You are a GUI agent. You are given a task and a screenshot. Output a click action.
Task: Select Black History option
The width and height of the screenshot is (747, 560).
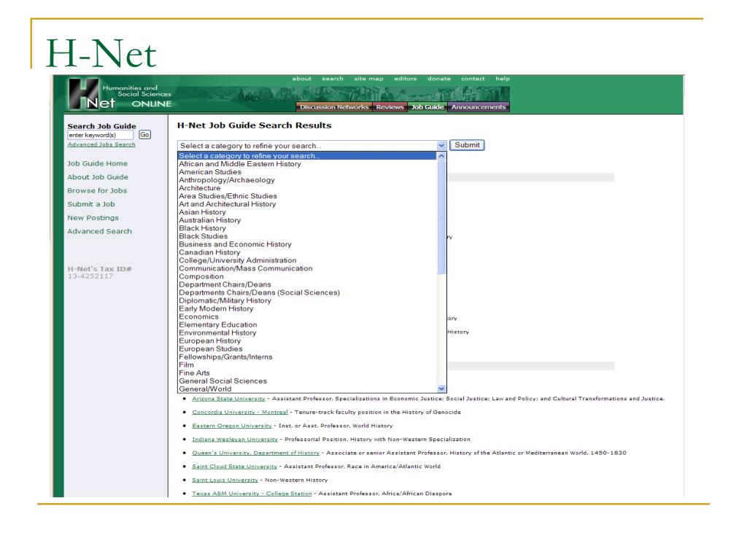click(x=307, y=228)
